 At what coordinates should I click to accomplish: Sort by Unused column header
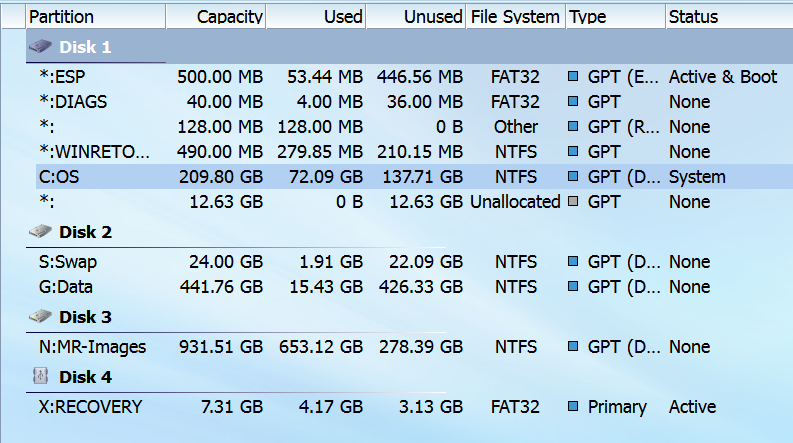(433, 17)
